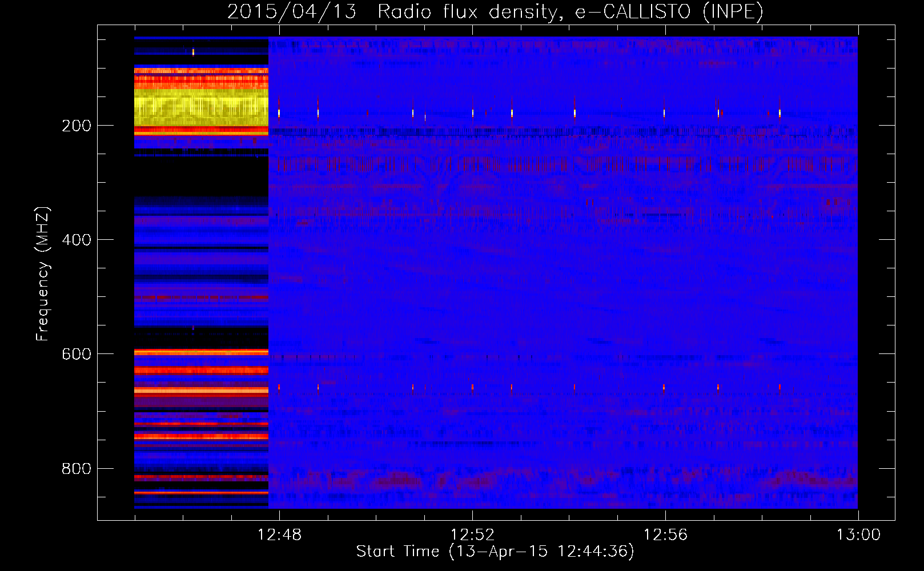This screenshot has width=924, height=571.
Task: Click the bright yellow band near 180 MHz
Action: point(201,107)
